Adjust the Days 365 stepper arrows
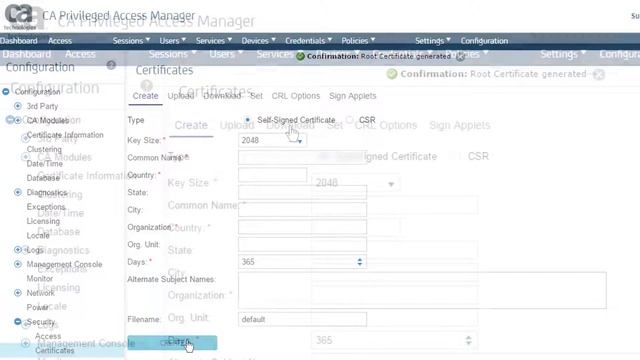The height and width of the screenshot is (360, 640). tap(360, 262)
